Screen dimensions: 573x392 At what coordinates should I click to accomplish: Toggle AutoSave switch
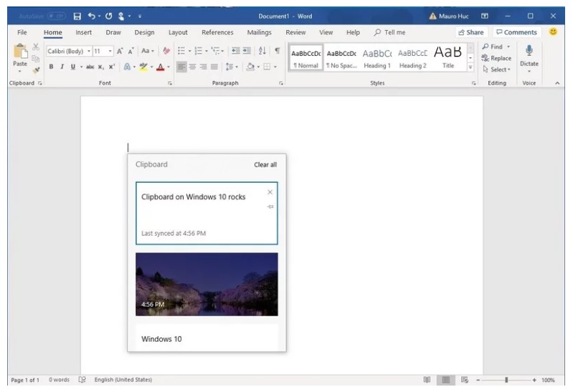[57, 16]
